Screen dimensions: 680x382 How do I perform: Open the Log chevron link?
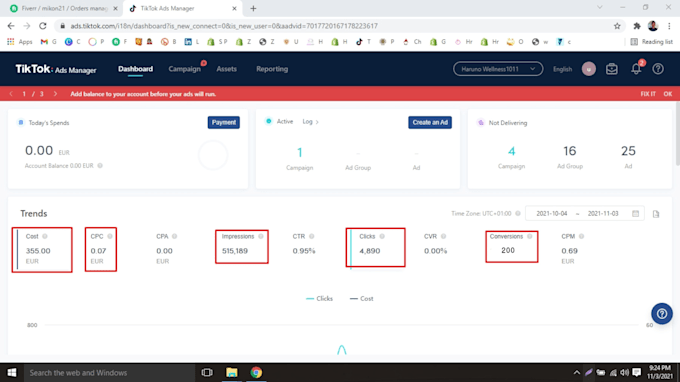pos(311,122)
